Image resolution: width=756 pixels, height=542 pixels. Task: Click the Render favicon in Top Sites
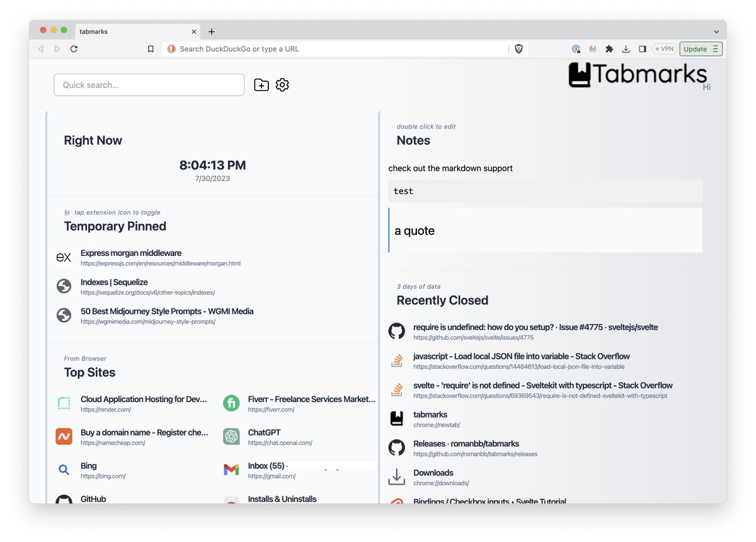64,403
